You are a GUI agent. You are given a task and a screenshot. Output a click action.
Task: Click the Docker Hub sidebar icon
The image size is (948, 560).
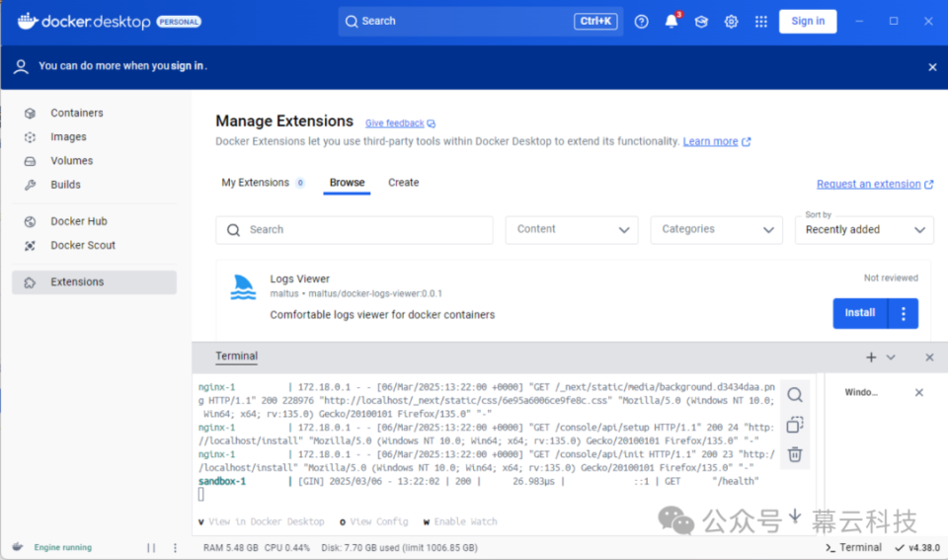coord(30,222)
